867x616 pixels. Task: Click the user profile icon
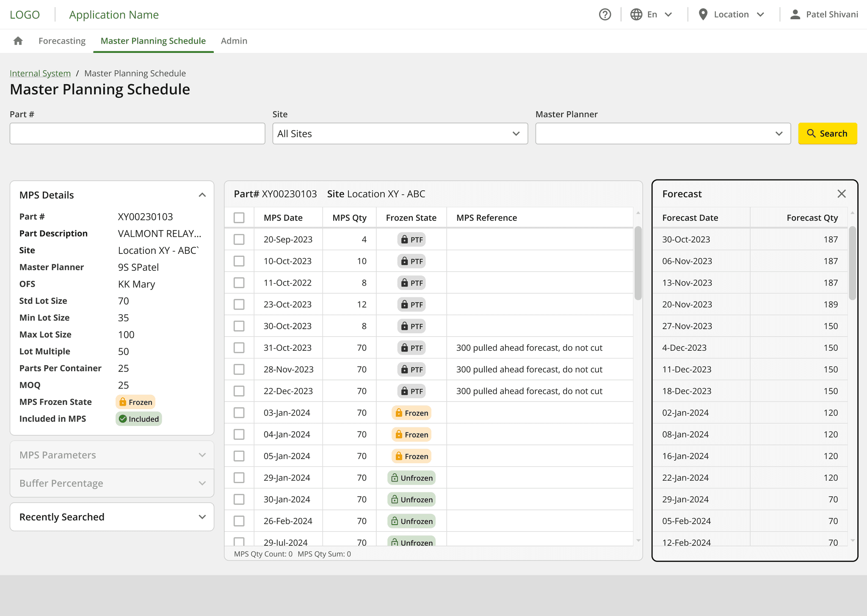pos(795,15)
